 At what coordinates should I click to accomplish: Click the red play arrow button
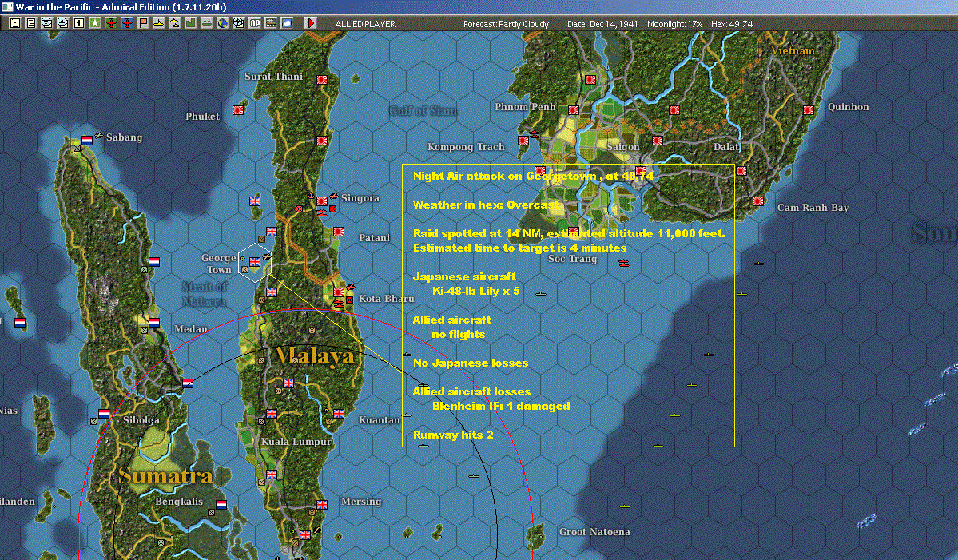click(x=310, y=23)
